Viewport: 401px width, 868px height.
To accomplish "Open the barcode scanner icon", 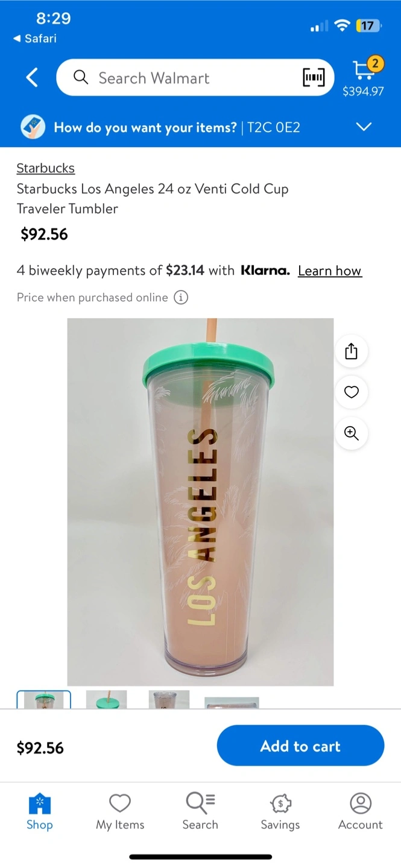I will pos(314,77).
